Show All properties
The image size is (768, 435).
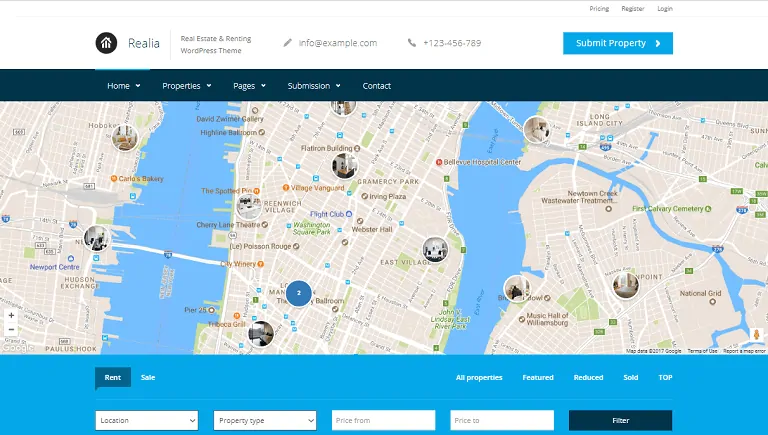(479, 377)
